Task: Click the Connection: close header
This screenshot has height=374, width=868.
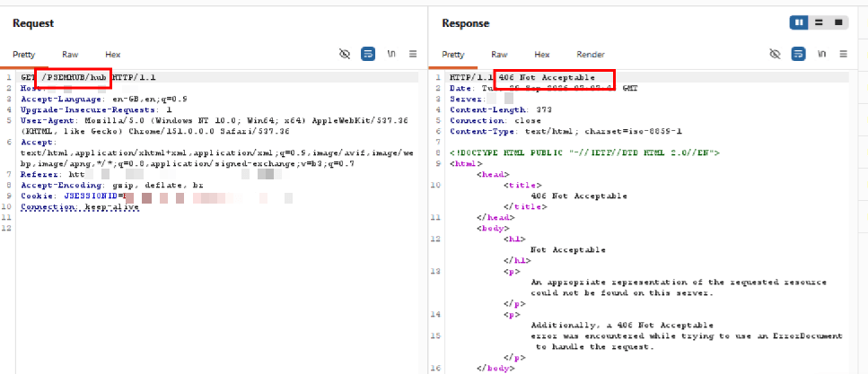Action: 495,120
